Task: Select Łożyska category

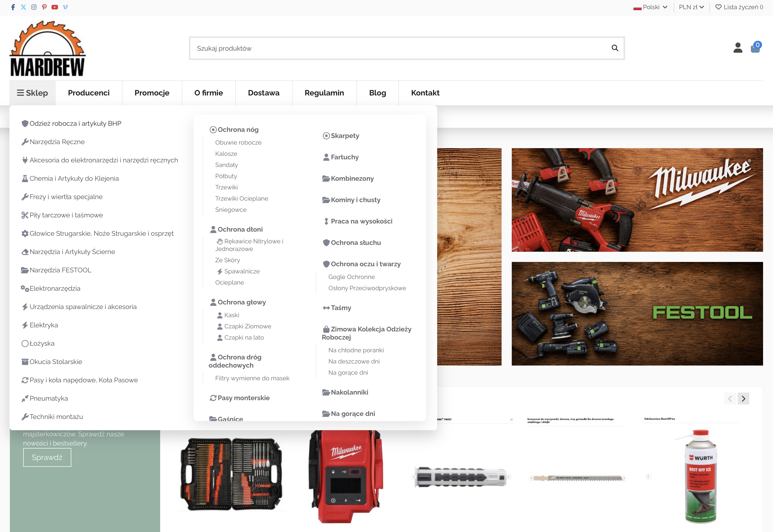Action: pyautogui.click(x=38, y=343)
